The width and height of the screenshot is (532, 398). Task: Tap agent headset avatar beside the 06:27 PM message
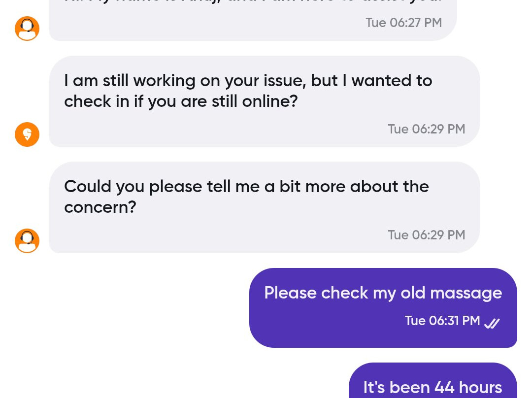27,29
